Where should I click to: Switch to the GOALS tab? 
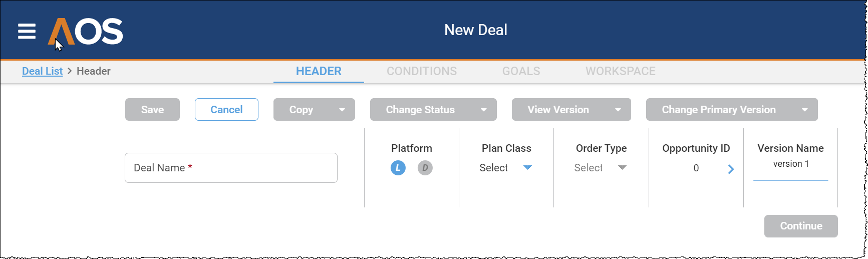(x=521, y=71)
